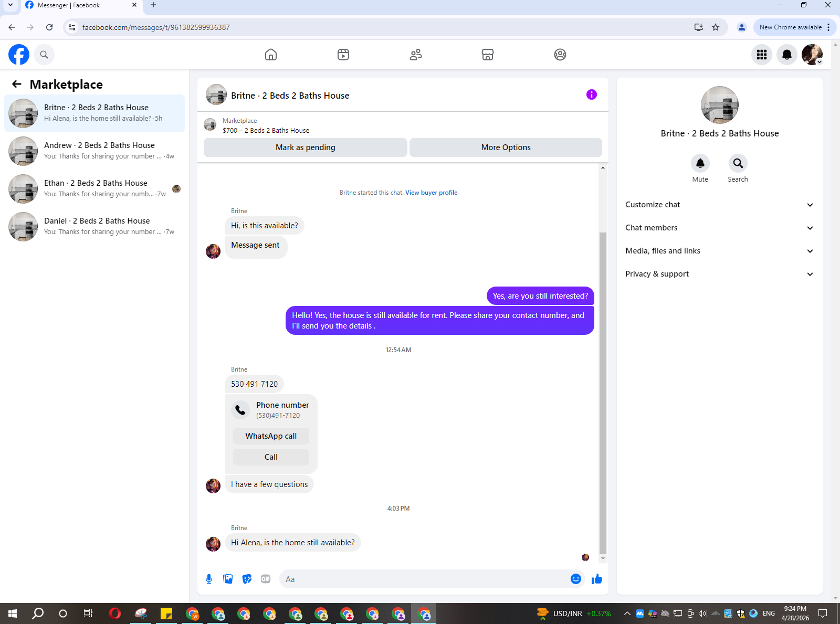Click the large listing photo in right panel
This screenshot has width=840, height=624.
click(720, 105)
